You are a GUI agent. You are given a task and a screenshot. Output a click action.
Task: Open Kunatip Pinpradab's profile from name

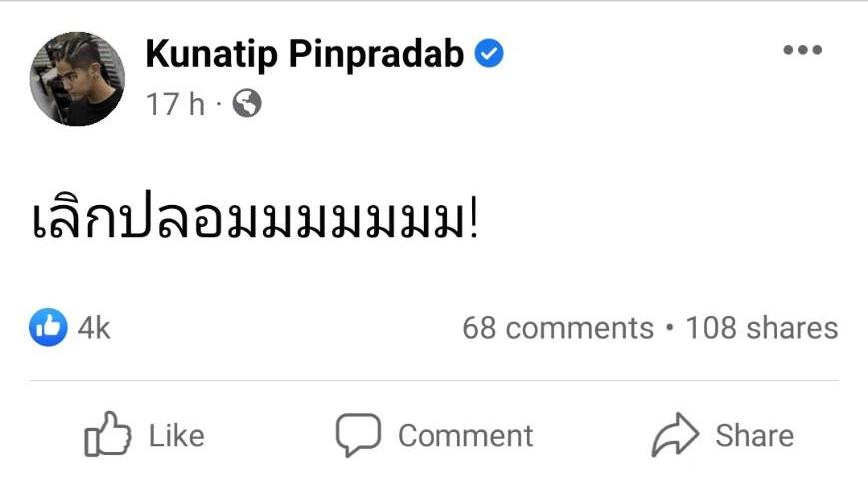tap(305, 54)
